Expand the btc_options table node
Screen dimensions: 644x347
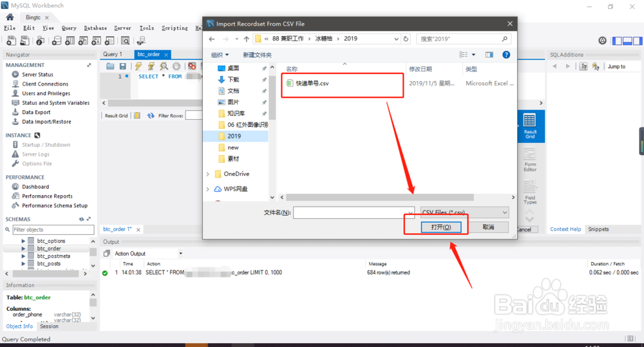(x=23, y=241)
